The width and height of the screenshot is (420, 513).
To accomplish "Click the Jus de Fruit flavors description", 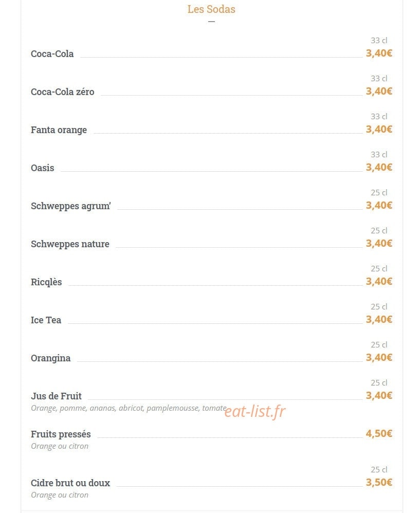I will pyautogui.click(x=129, y=408).
